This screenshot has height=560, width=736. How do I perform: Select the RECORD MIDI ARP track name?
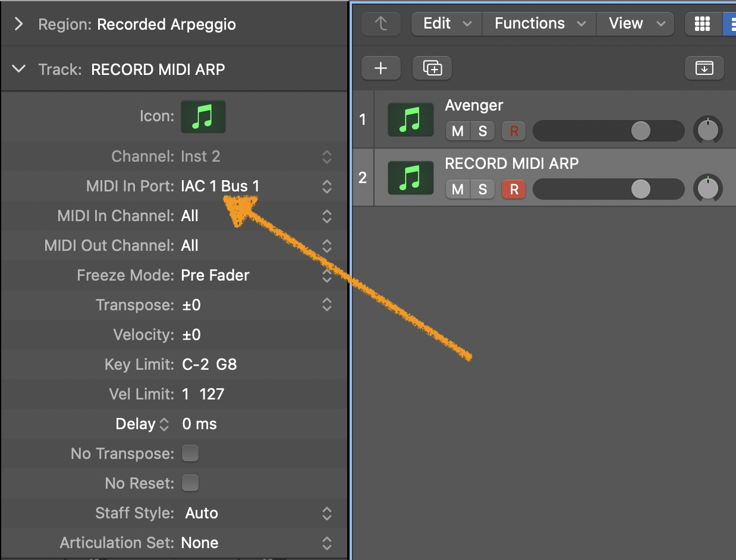(511, 163)
